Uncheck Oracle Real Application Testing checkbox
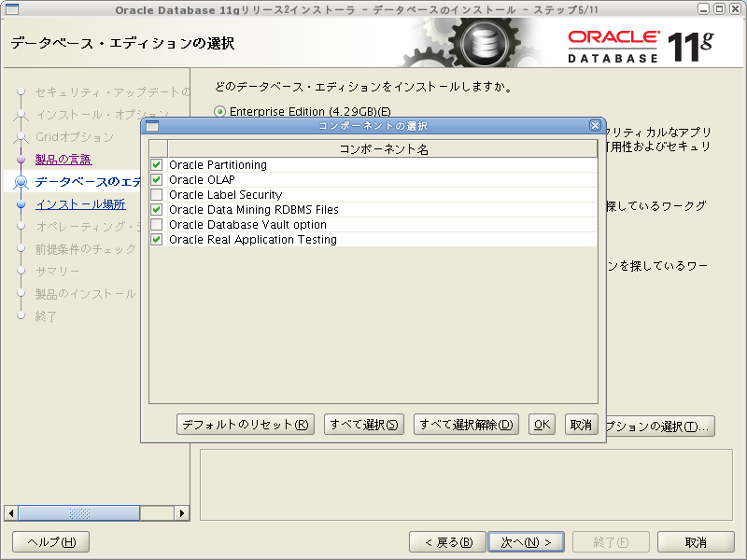 156,240
